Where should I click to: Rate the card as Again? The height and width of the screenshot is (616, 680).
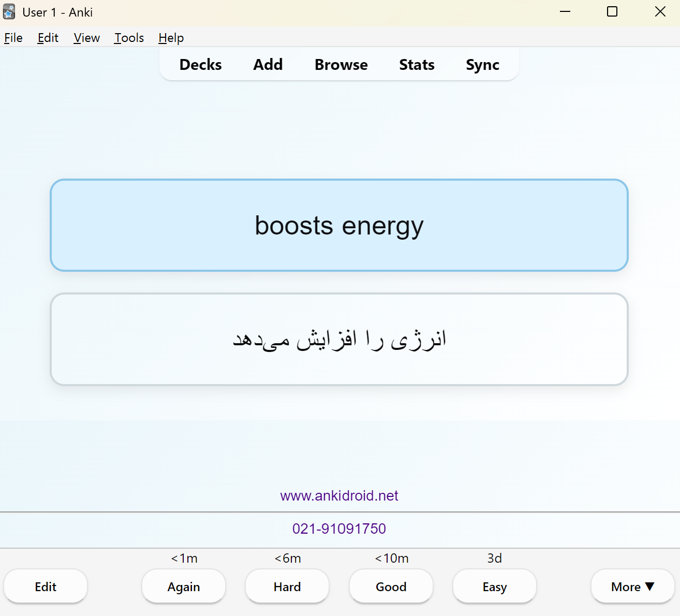(184, 586)
